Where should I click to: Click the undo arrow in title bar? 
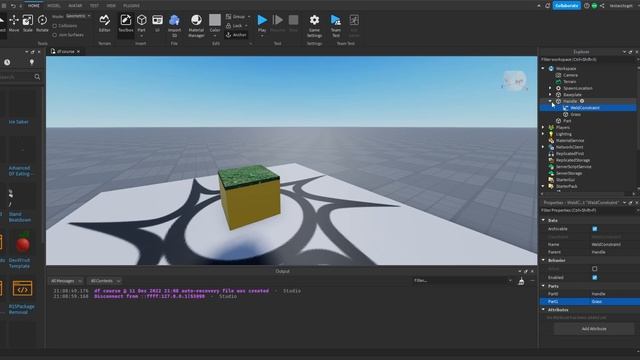click(13, 6)
